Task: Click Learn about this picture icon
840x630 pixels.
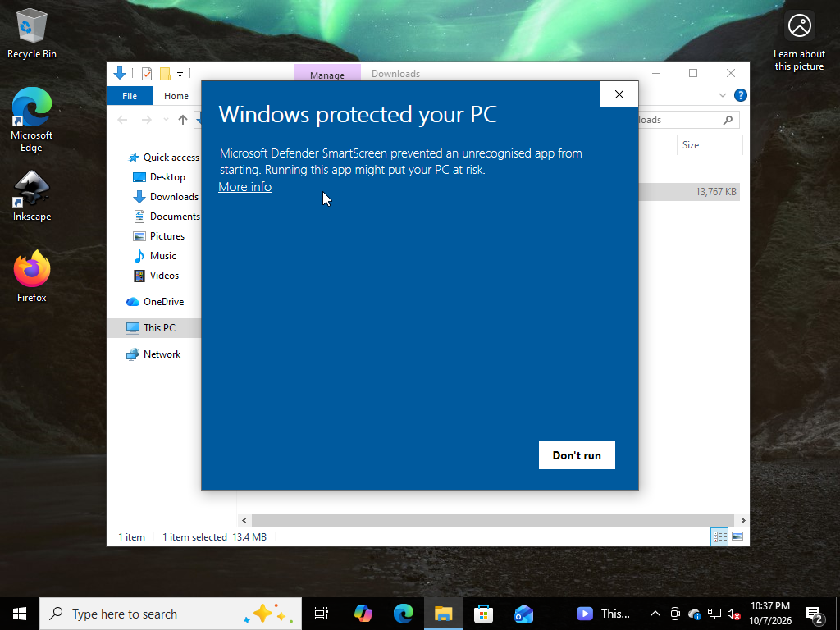Action: pos(799,43)
